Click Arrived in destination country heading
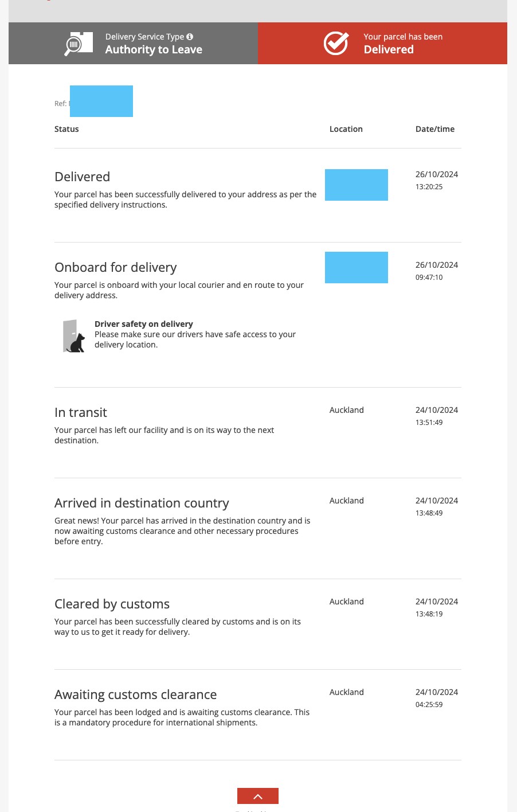 click(142, 503)
